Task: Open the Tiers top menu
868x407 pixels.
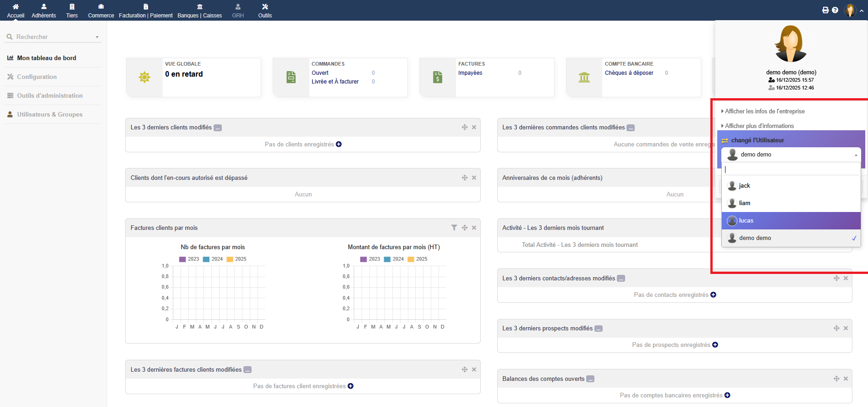Action: (72, 11)
